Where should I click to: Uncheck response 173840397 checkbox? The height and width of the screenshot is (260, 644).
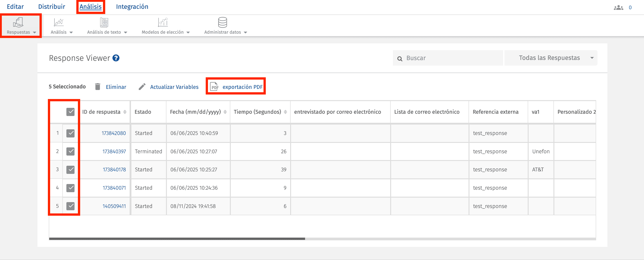tap(70, 151)
